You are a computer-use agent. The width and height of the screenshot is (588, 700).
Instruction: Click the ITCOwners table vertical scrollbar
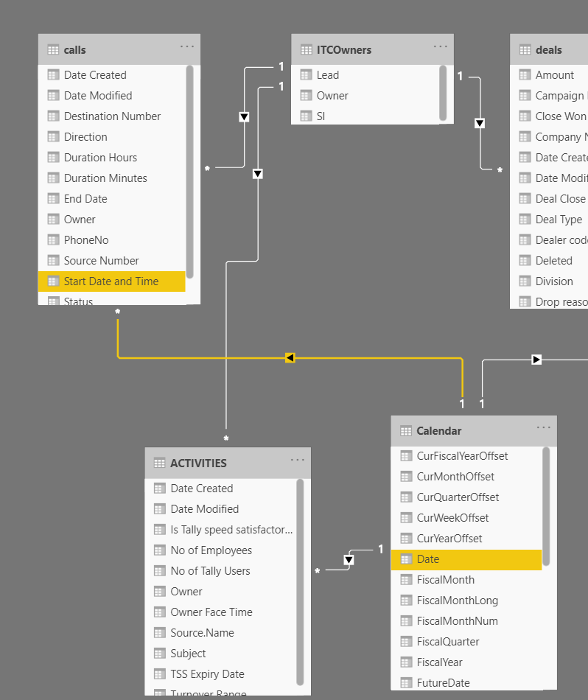point(443,93)
